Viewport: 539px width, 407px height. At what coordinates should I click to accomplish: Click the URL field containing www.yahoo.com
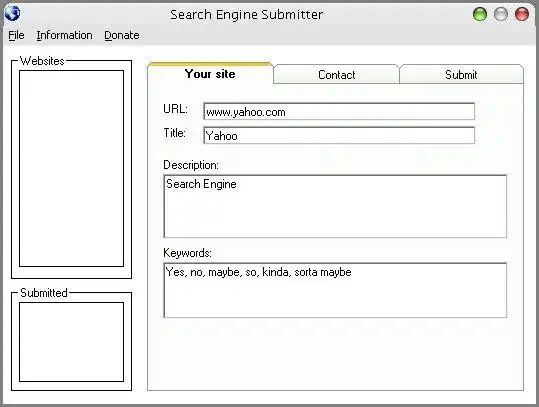[x=339, y=111]
